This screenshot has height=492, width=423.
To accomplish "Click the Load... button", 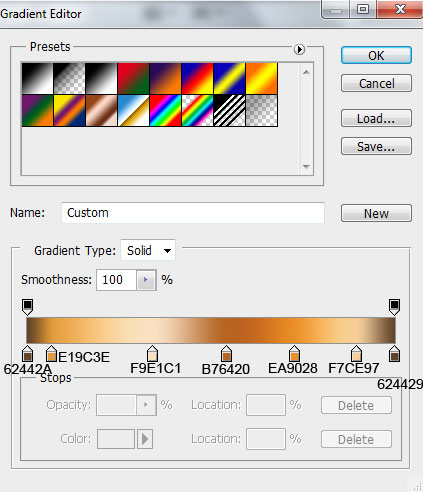I will 376,118.
